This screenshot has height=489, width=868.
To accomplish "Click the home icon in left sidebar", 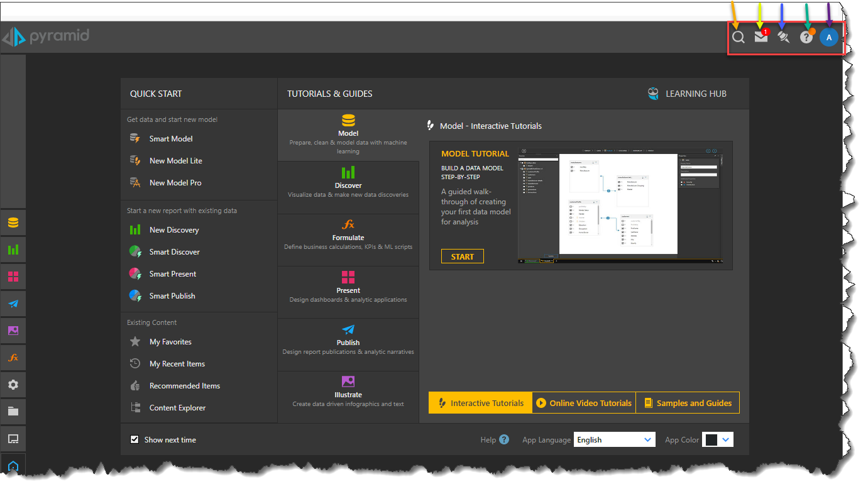I will (x=13, y=466).
